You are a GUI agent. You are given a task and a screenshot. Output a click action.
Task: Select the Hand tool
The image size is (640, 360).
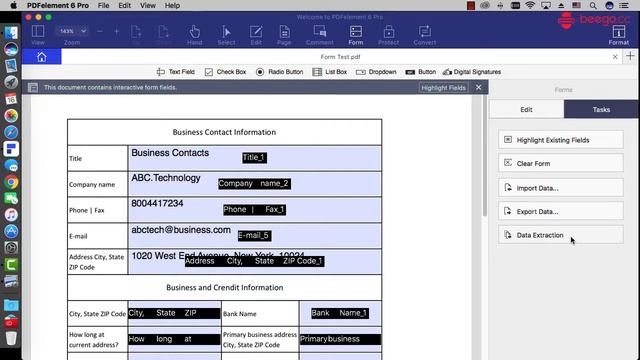[x=194, y=35]
